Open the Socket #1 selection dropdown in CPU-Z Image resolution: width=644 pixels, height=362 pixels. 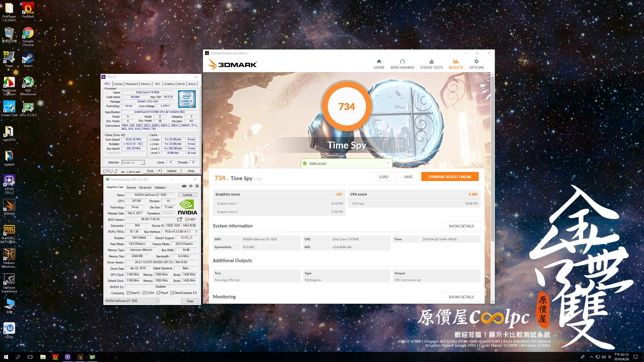point(133,162)
